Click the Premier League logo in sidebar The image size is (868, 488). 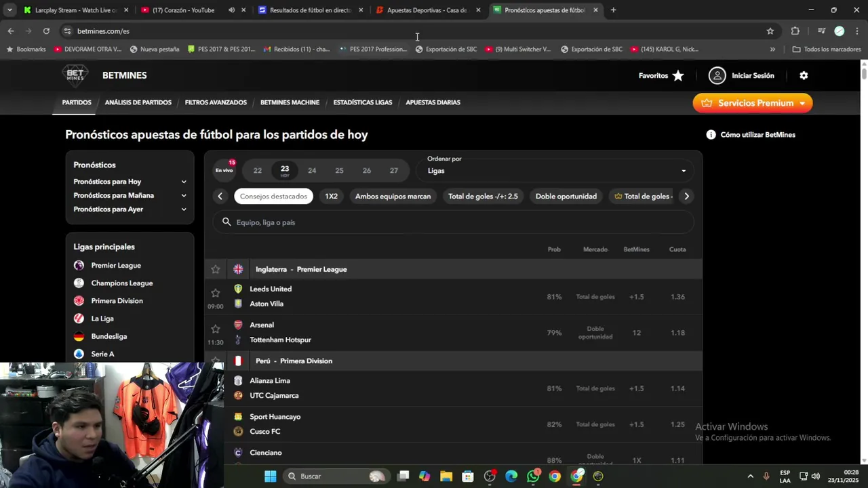point(79,266)
